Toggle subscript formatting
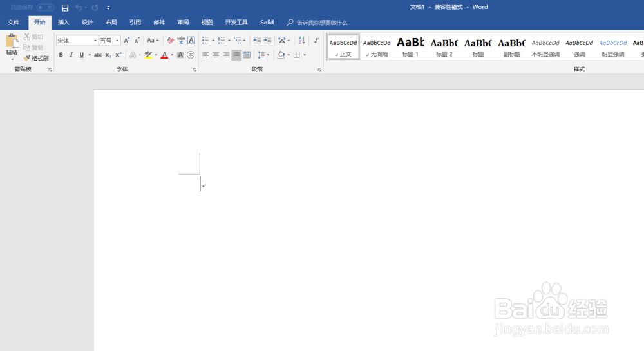This screenshot has height=351, width=644. [x=108, y=55]
